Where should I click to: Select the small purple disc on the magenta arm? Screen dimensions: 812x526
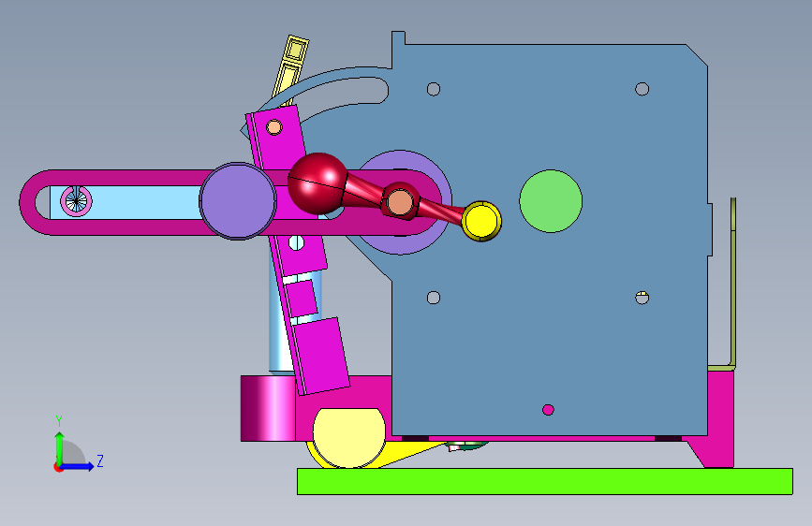click(238, 201)
